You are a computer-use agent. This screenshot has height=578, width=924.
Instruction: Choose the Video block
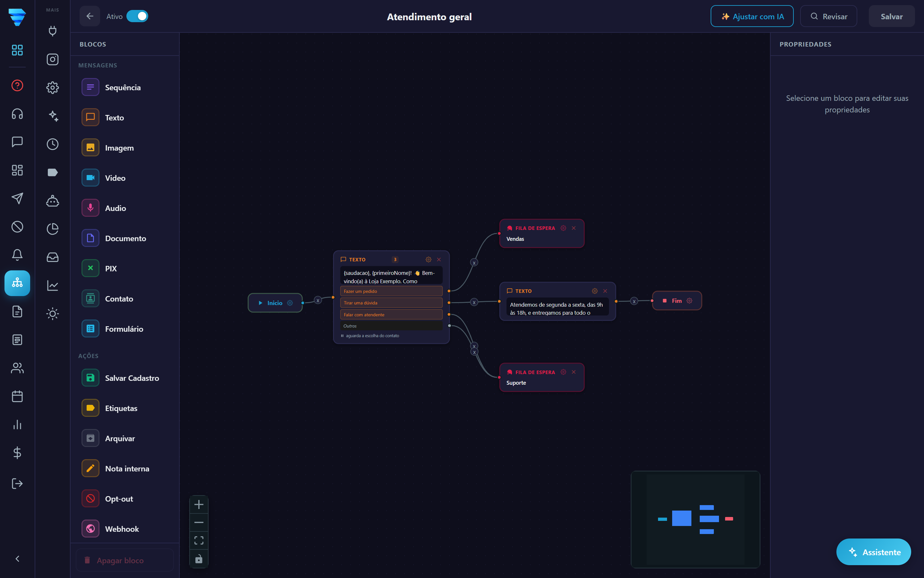click(125, 178)
